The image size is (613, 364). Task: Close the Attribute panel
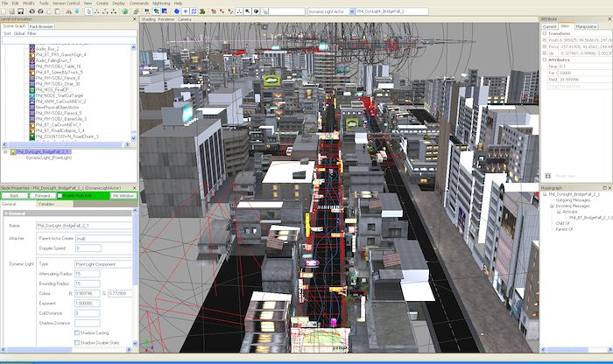click(608, 18)
